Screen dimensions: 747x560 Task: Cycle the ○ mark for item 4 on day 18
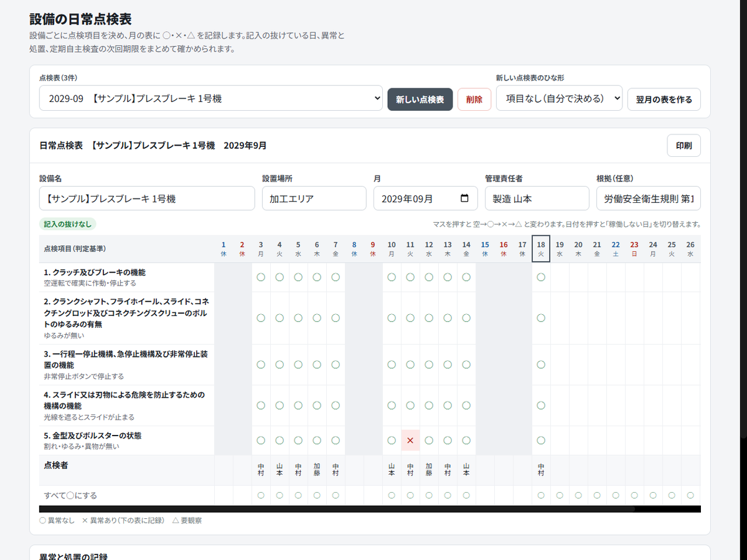click(541, 405)
